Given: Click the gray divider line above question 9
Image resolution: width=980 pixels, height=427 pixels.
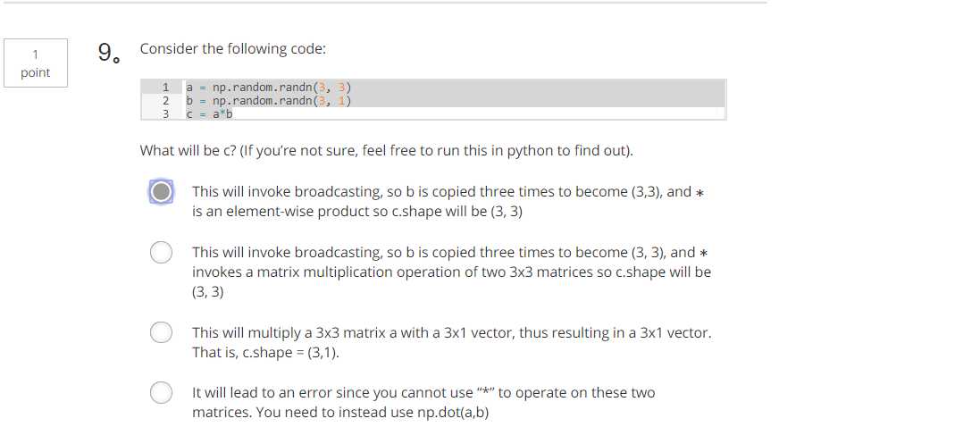Looking at the screenshot, I should (383, 3).
